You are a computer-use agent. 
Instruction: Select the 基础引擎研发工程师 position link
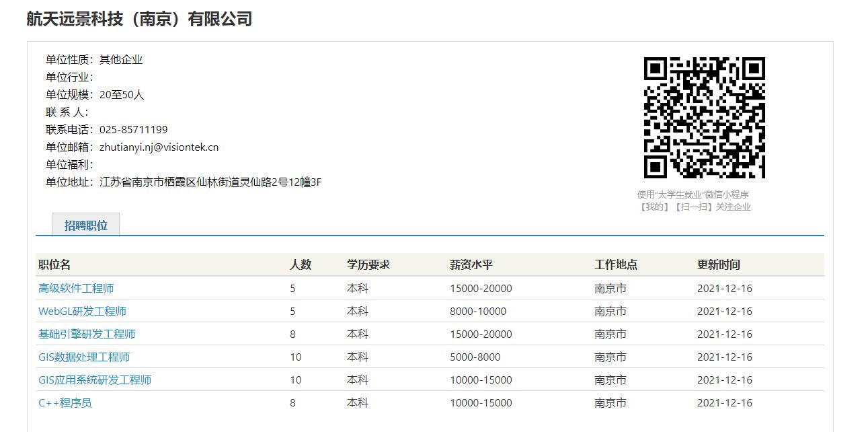point(87,334)
